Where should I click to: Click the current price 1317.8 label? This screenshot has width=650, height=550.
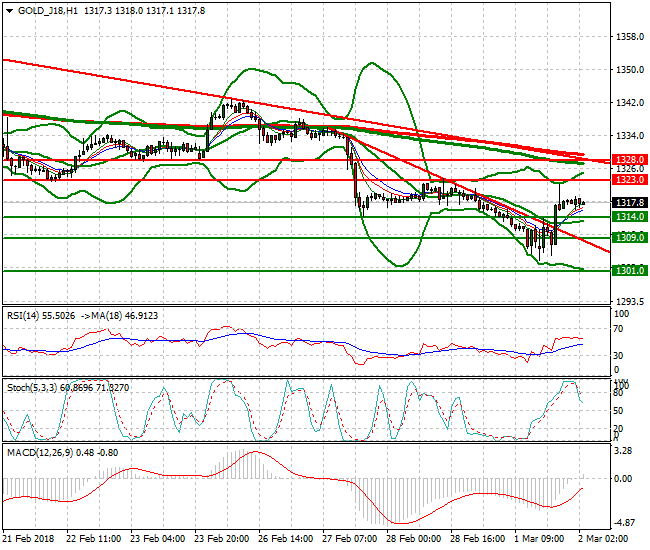(x=630, y=202)
